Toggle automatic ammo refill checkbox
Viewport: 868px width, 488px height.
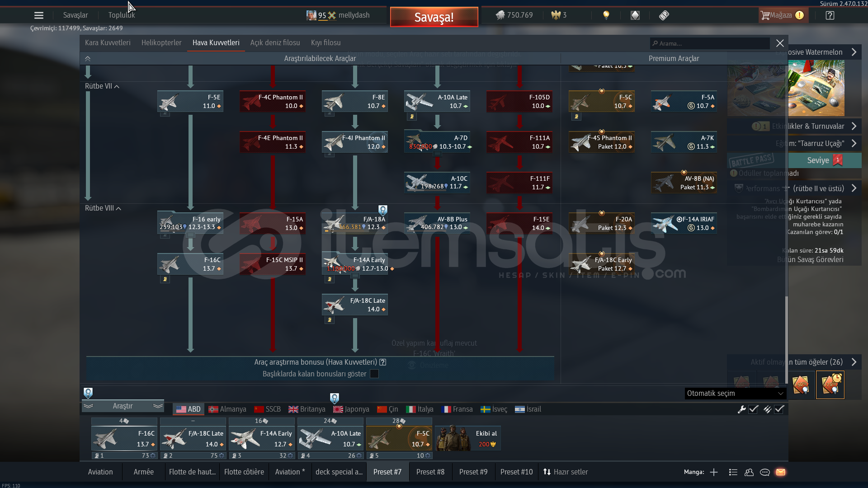click(x=779, y=409)
